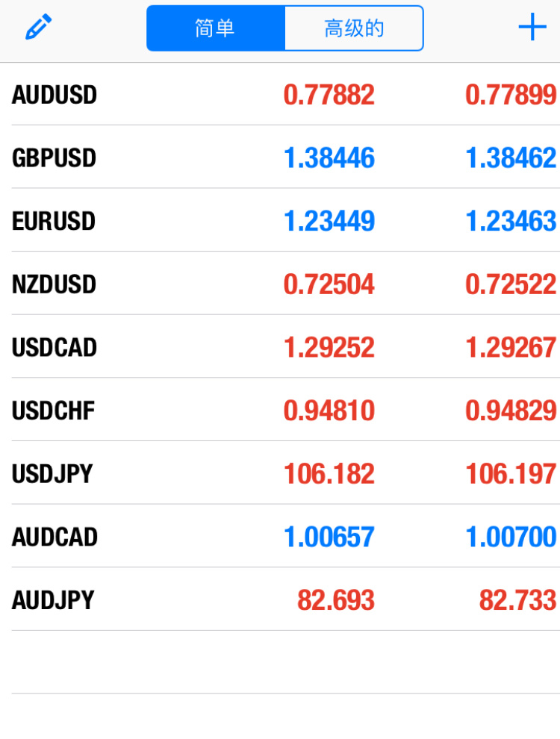This screenshot has width=560, height=739.
Task: Switch to the 简单 simple view tab
Action: coord(216,28)
